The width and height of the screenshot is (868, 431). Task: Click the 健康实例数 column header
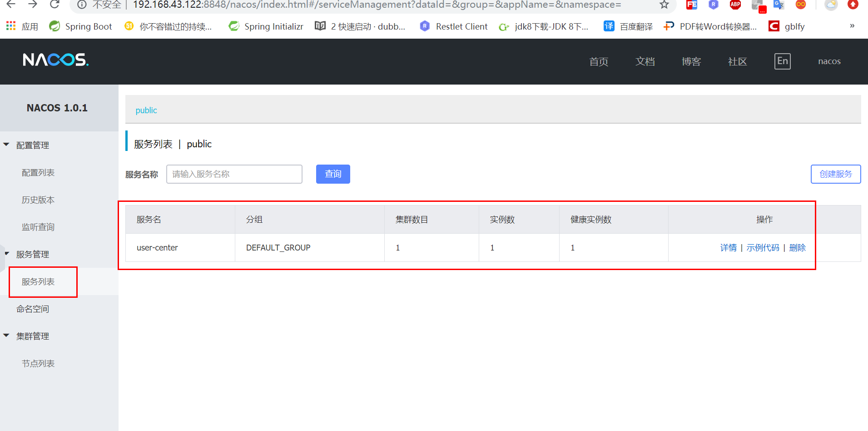(x=614, y=220)
